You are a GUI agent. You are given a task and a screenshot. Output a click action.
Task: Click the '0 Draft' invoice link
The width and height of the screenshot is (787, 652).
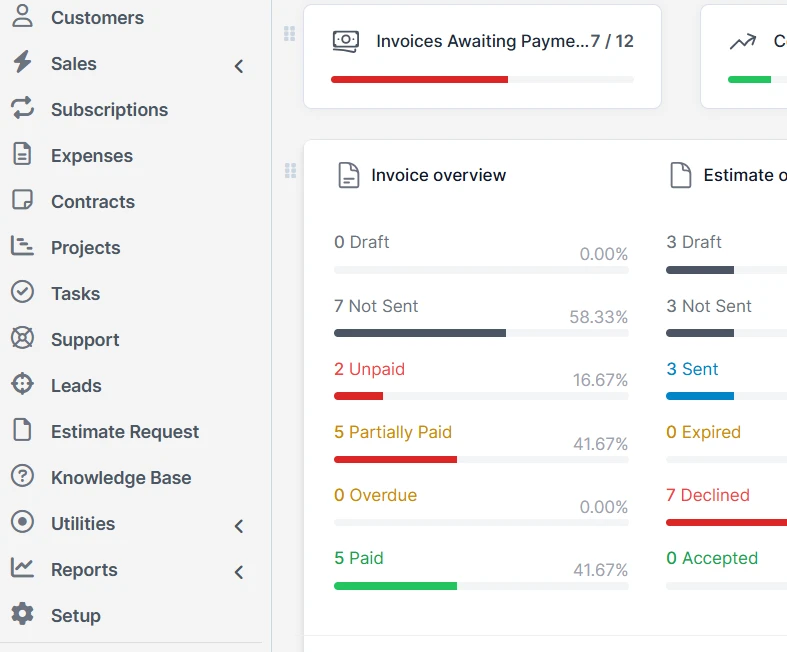click(x=362, y=242)
